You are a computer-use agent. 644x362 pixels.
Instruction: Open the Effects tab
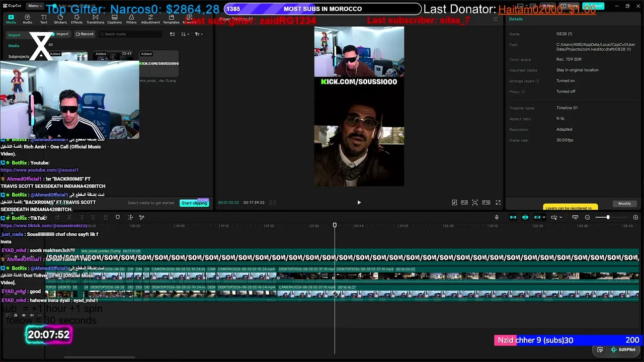coord(76,19)
